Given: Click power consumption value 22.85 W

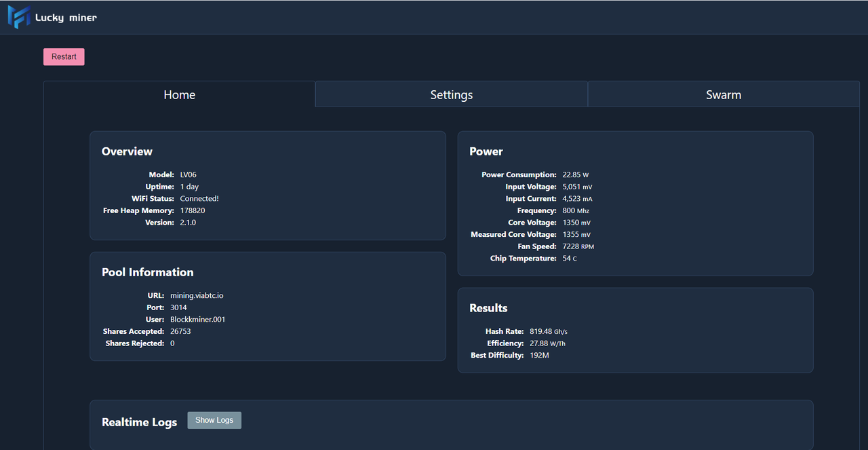Looking at the screenshot, I should click(x=576, y=175).
